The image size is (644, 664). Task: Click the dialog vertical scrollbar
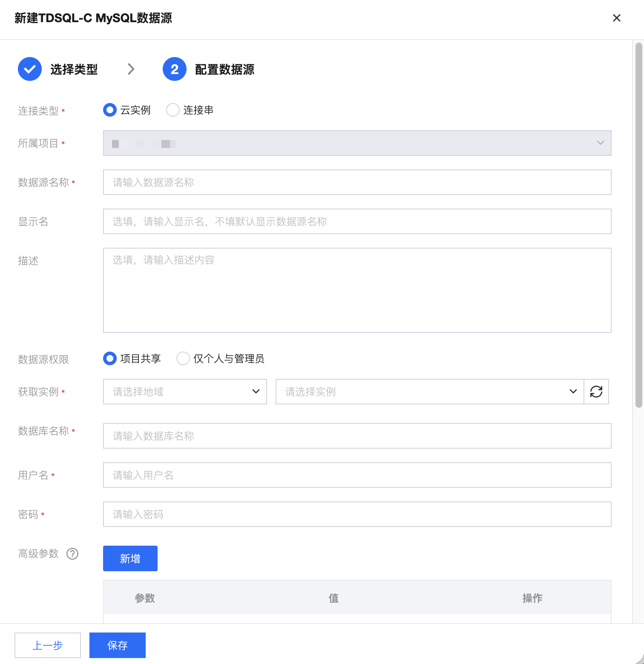(638, 225)
